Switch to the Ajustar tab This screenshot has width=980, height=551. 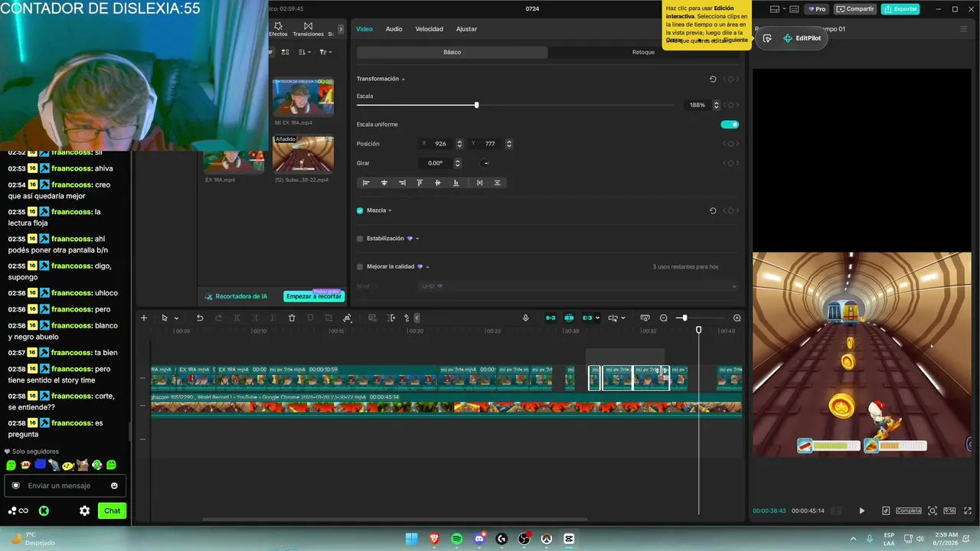(x=466, y=29)
